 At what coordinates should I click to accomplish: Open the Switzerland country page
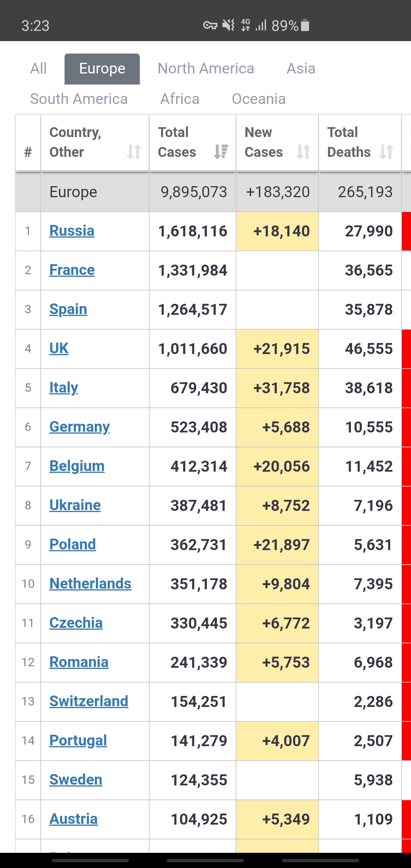click(x=89, y=701)
